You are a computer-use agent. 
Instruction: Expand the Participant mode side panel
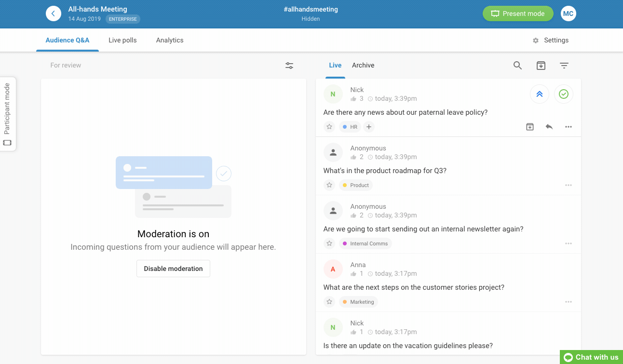point(8,114)
